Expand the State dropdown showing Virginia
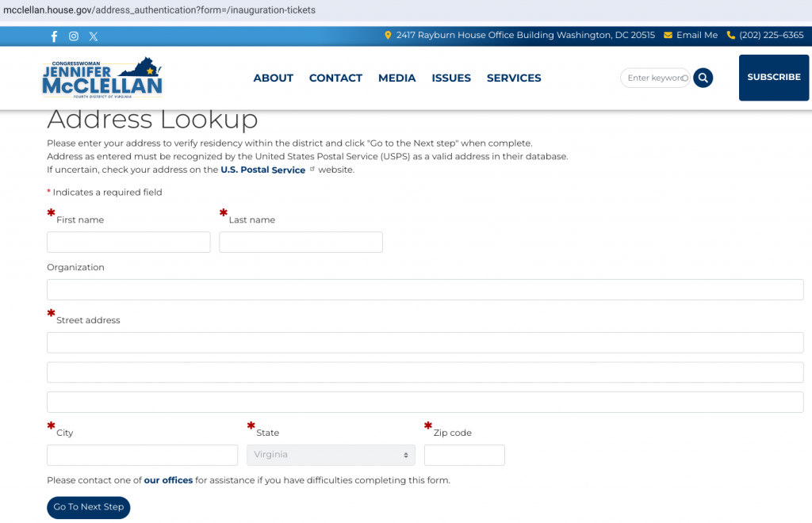Viewport: 812px width, 523px height. coord(331,455)
